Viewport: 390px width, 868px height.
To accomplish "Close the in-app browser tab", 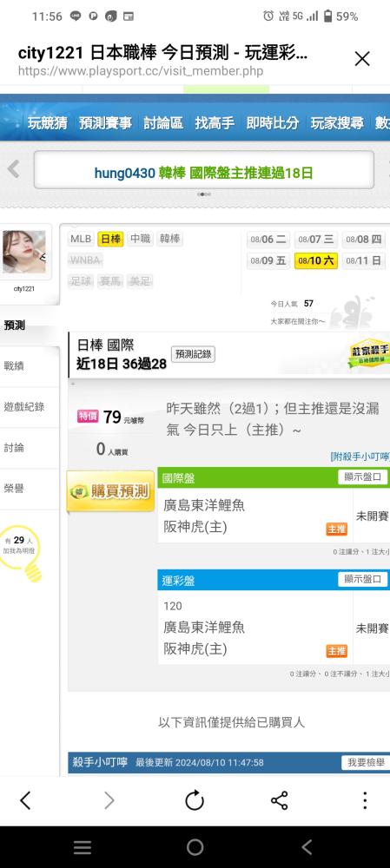I will (x=362, y=59).
